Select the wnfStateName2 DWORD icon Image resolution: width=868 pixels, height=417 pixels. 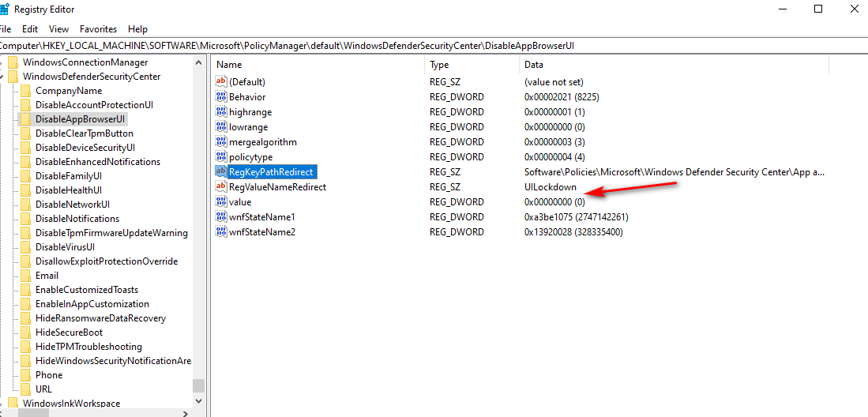click(x=221, y=231)
